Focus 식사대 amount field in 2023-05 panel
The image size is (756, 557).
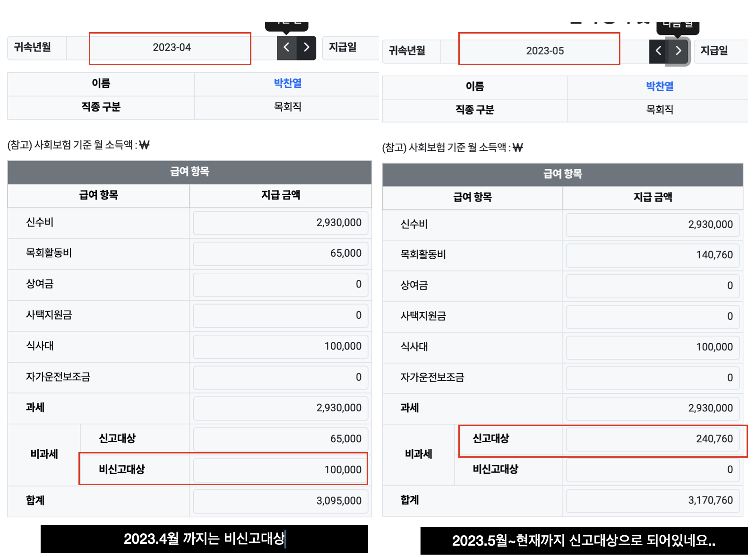coord(653,347)
